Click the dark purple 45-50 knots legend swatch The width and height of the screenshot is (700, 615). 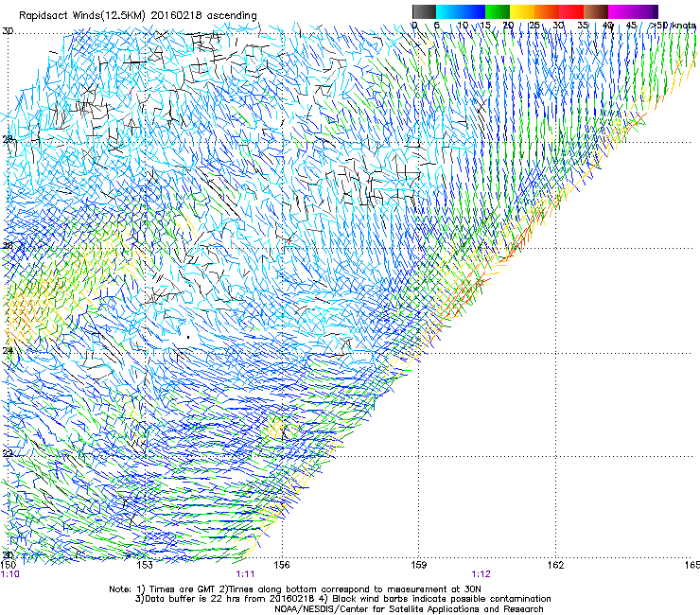click(x=645, y=11)
